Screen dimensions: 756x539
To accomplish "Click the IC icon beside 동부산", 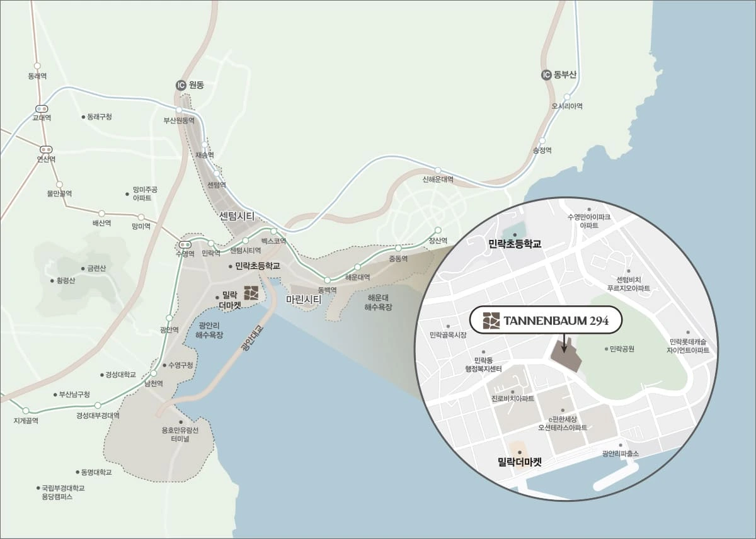I will 547,75.
